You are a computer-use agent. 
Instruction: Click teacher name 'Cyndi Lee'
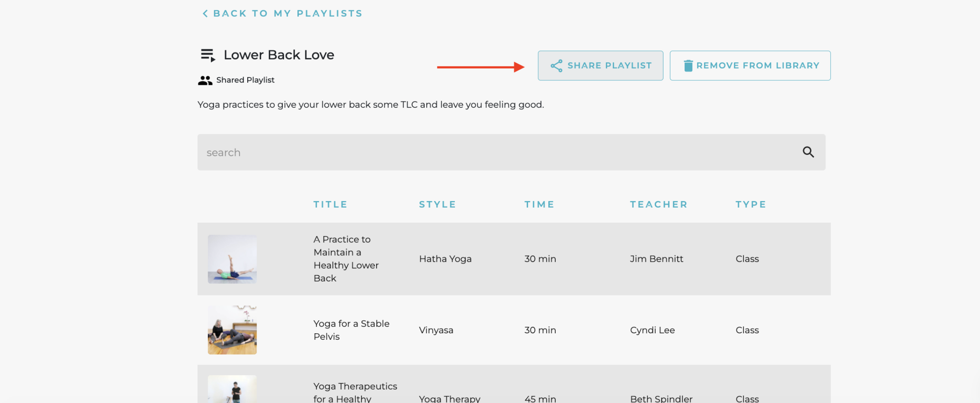pos(652,330)
